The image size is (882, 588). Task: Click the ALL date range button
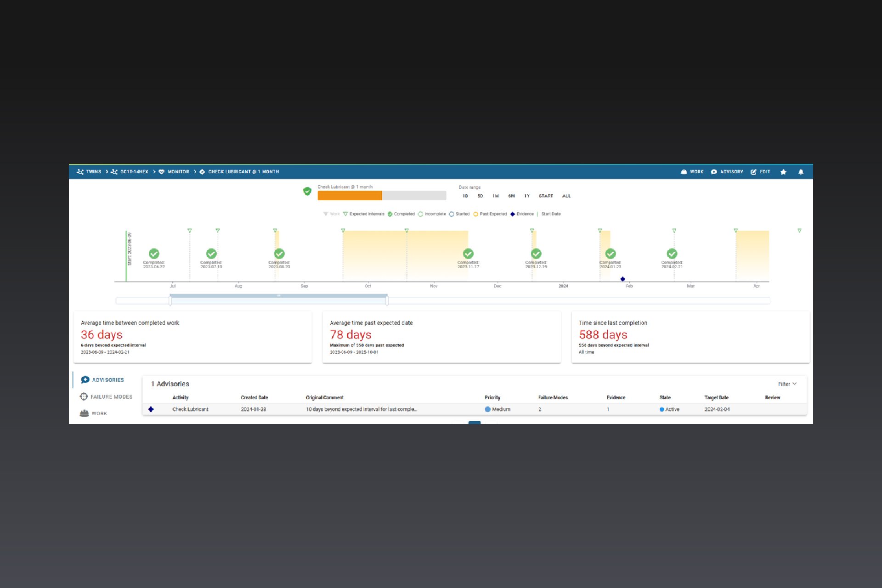[566, 196]
